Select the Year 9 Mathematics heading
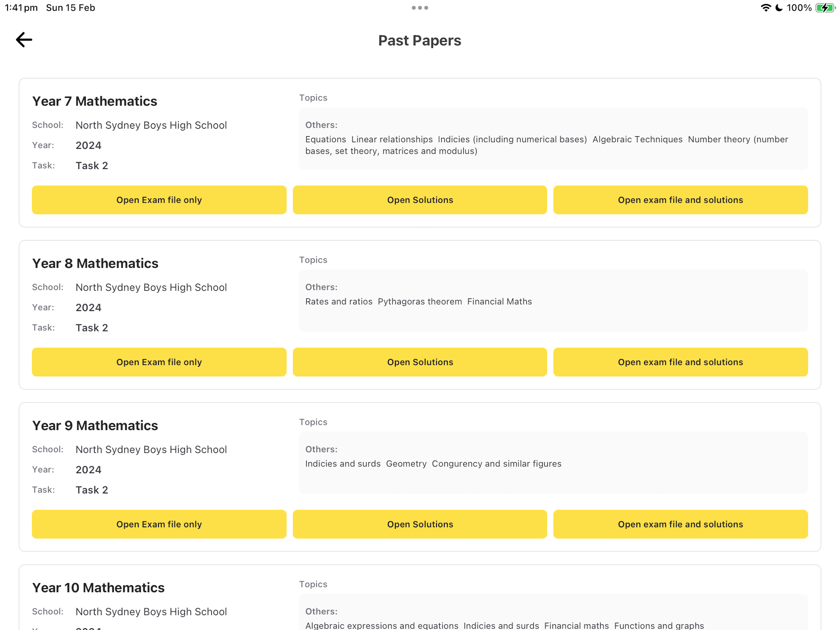The width and height of the screenshot is (840, 630). (95, 425)
